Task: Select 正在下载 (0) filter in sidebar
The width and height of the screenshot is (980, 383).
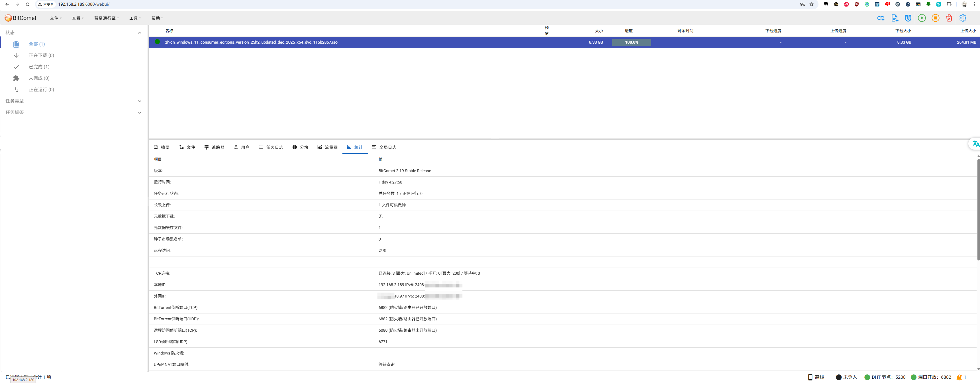Action: pyautogui.click(x=41, y=56)
